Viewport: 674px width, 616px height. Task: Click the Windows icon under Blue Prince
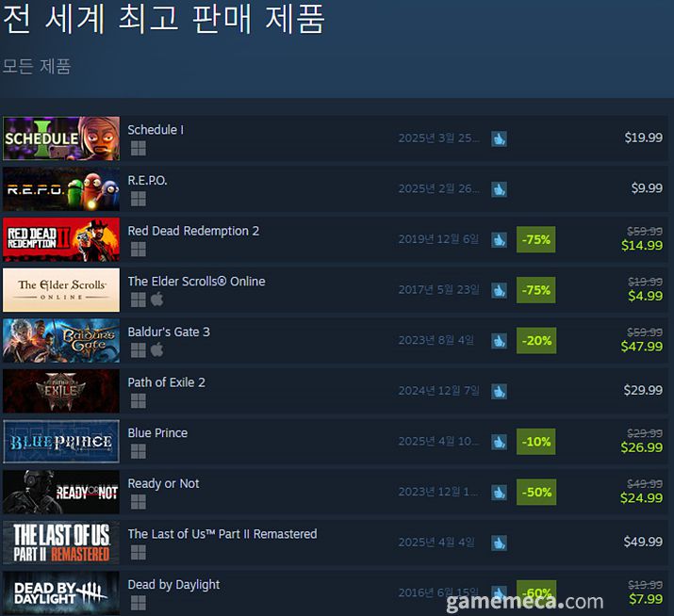(x=139, y=451)
